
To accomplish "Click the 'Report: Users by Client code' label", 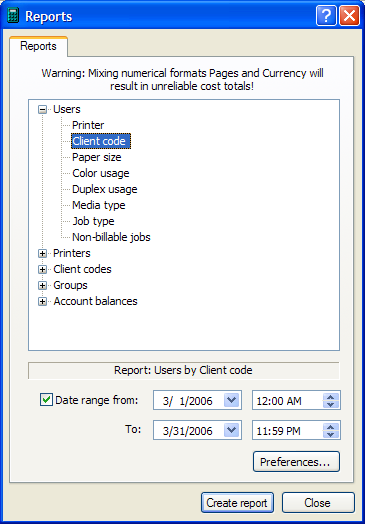I will (184, 371).
